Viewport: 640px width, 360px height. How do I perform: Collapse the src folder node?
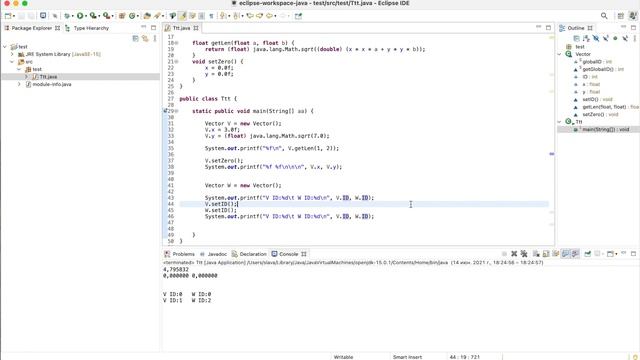[12, 62]
